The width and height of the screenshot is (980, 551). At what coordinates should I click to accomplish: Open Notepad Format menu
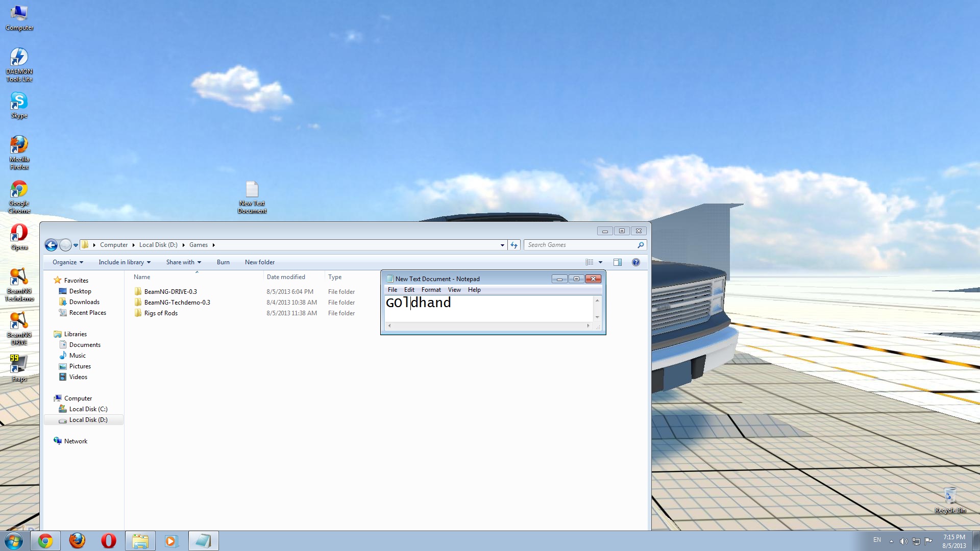431,290
